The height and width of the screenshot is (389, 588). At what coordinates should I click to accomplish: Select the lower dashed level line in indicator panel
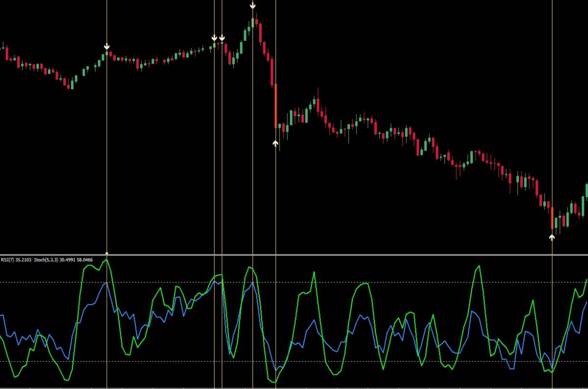[294, 362]
